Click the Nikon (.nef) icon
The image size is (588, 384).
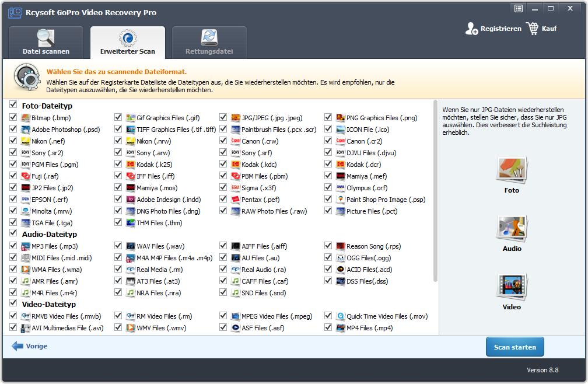tap(26, 141)
